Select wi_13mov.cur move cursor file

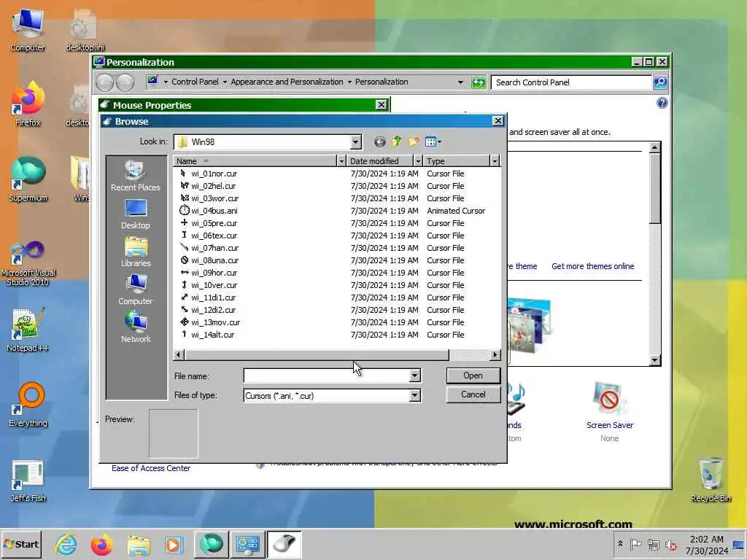point(215,322)
